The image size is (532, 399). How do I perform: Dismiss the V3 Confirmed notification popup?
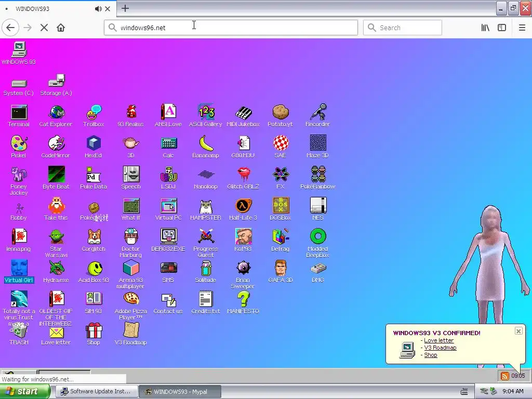pyautogui.click(x=518, y=331)
